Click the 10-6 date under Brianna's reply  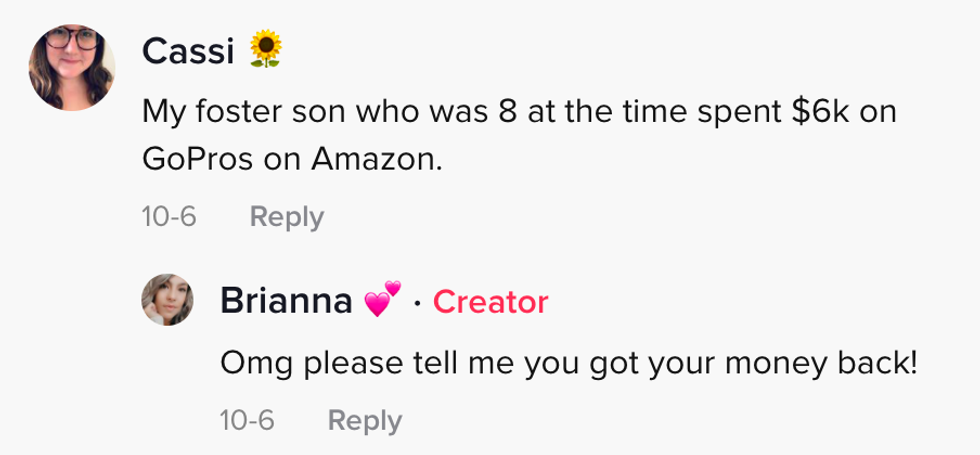pyautogui.click(x=246, y=421)
